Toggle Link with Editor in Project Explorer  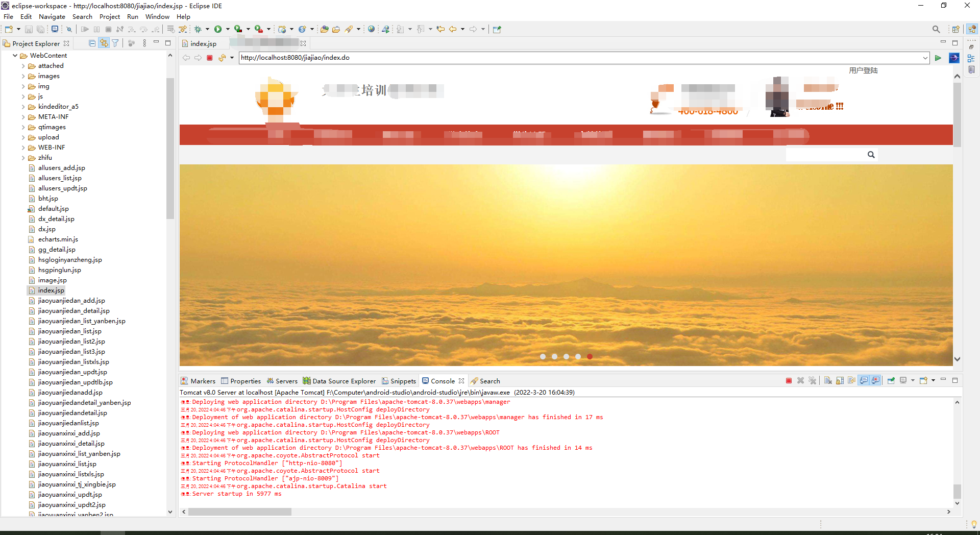(104, 43)
